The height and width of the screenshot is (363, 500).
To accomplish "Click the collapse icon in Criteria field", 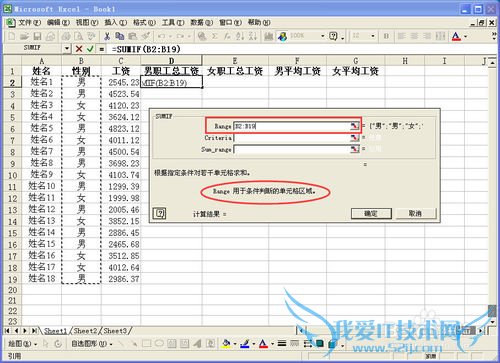I will (x=354, y=138).
